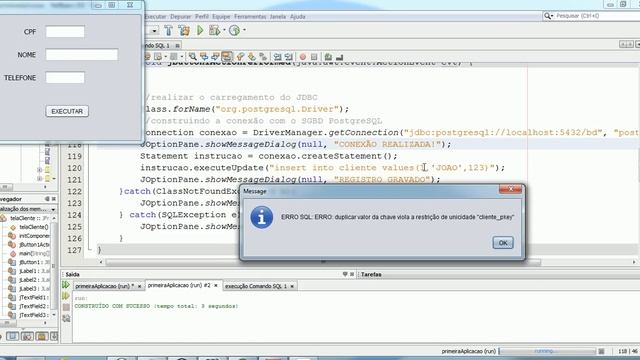
Task: Open the Ajuda menu
Action: (298, 17)
